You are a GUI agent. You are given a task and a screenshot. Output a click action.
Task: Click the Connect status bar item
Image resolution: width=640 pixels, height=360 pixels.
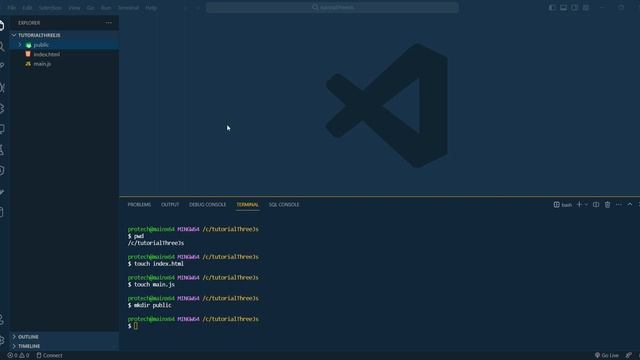[49, 356]
